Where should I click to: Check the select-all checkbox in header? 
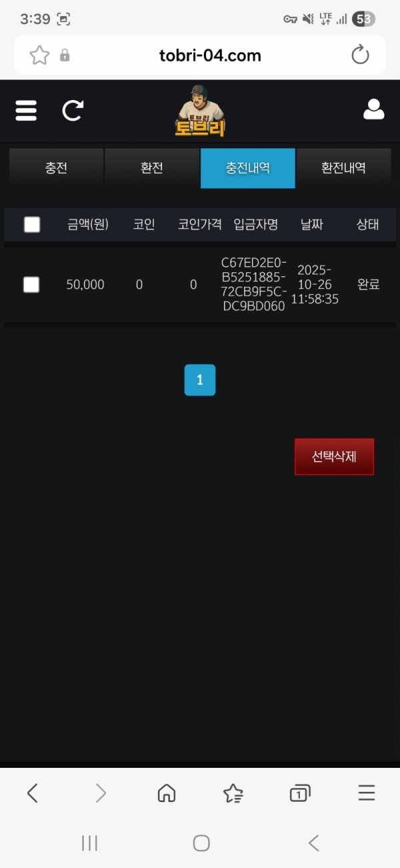[x=32, y=224]
